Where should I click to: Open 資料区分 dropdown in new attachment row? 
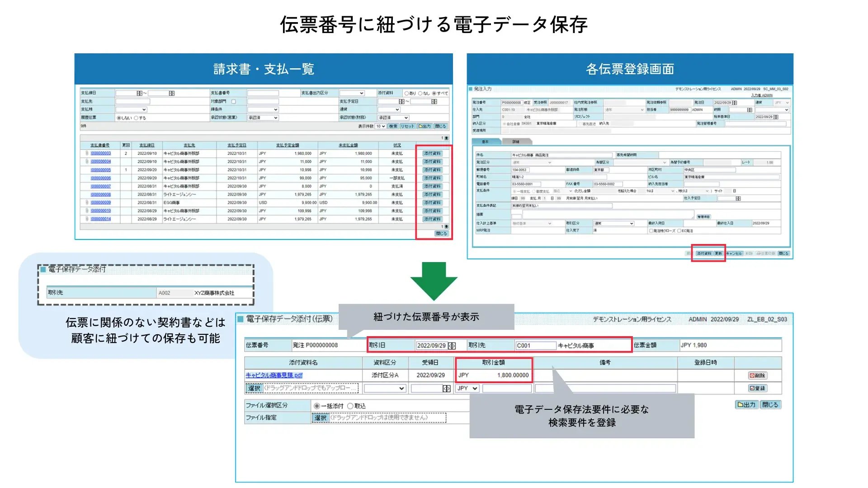pos(384,389)
